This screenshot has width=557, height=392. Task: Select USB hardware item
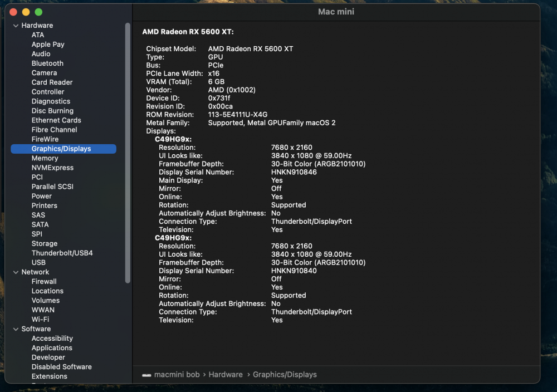(x=38, y=262)
